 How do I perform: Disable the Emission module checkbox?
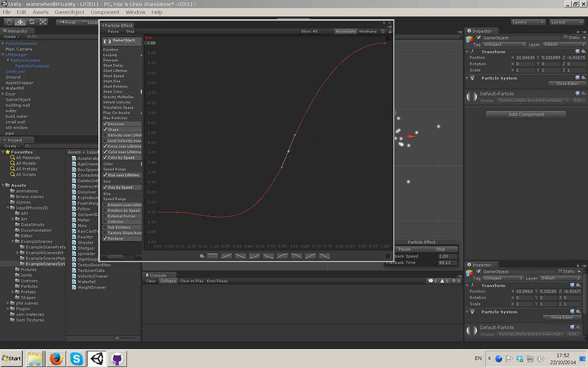pos(105,124)
